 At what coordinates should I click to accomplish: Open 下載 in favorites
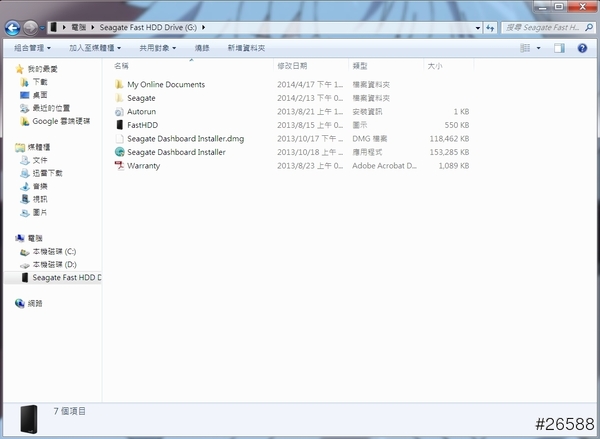[x=40, y=82]
